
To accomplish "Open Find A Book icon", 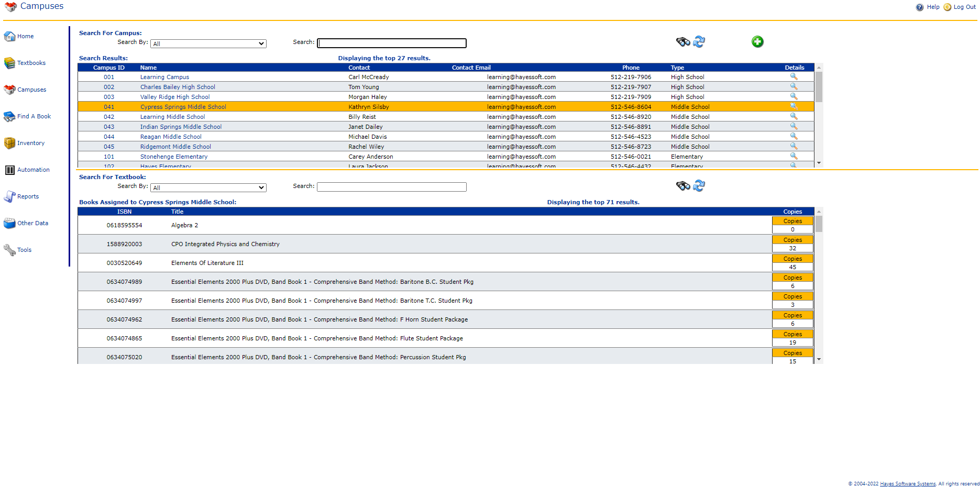I will [x=9, y=116].
